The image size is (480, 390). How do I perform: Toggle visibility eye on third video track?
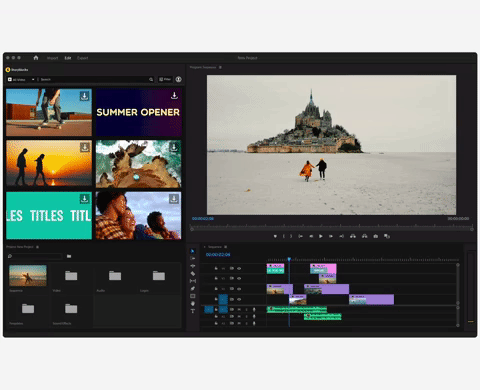(239, 289)
